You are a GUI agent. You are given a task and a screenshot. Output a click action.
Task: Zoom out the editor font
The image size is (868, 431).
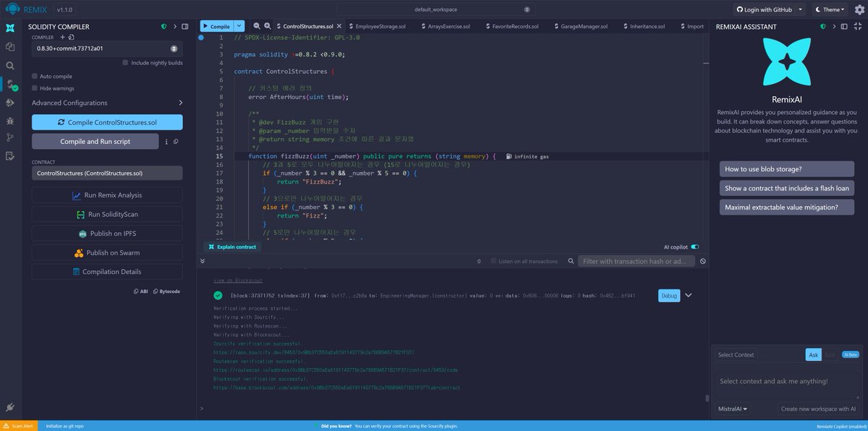256,26
